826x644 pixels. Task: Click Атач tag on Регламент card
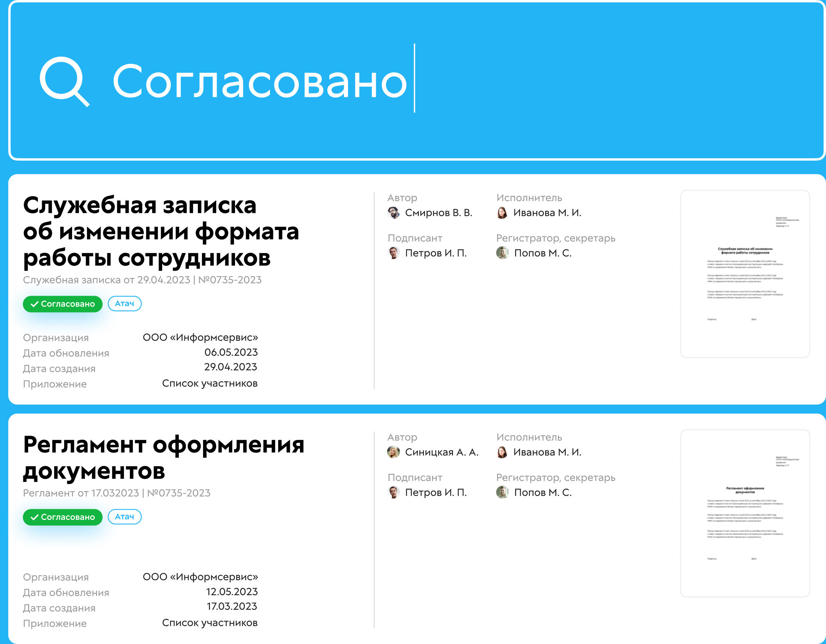pyautogui.click(x=124, y=517)
